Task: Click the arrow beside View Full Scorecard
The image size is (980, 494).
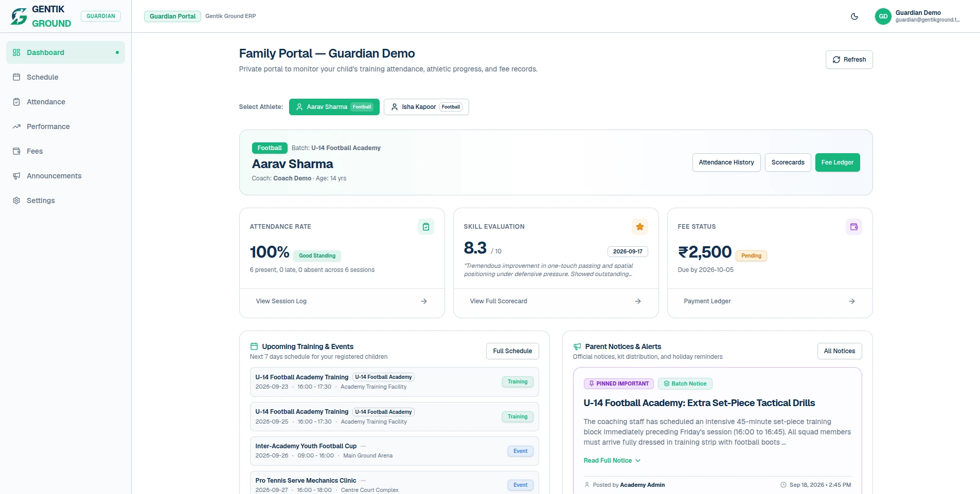Action: [638, 301]
